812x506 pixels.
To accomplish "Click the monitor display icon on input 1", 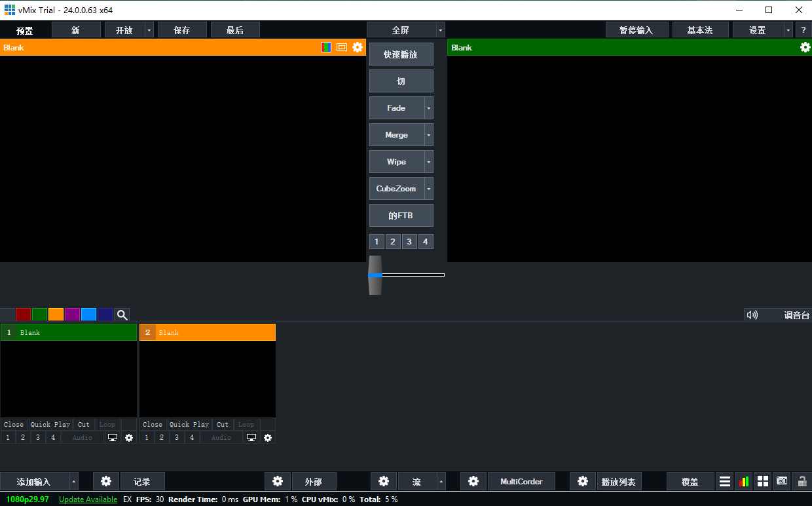I will tap(112, 437).
